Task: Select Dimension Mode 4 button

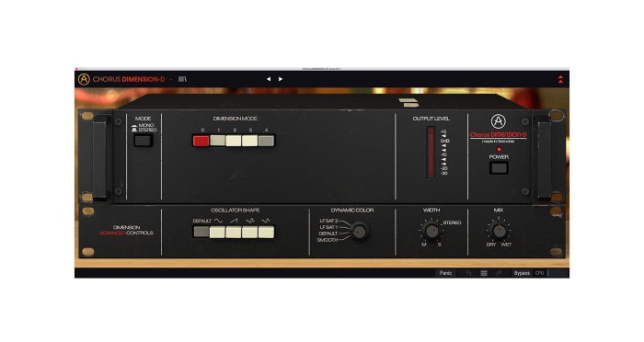Action: (x=266, y=141)
